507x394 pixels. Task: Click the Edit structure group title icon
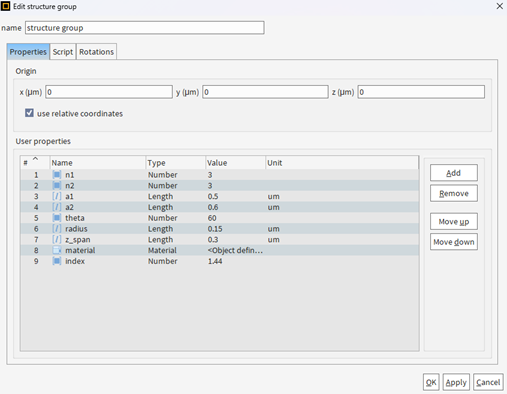[6, 6]
